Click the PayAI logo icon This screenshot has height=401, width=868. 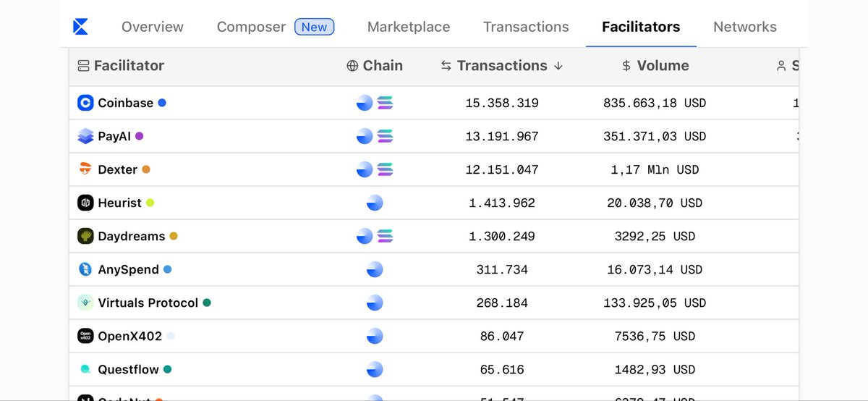[x=85, y=136]
